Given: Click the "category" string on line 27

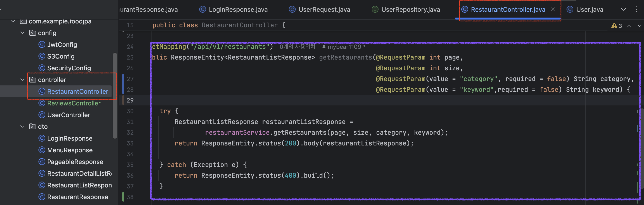Looking at the screenshot, I should coord(479,79).
